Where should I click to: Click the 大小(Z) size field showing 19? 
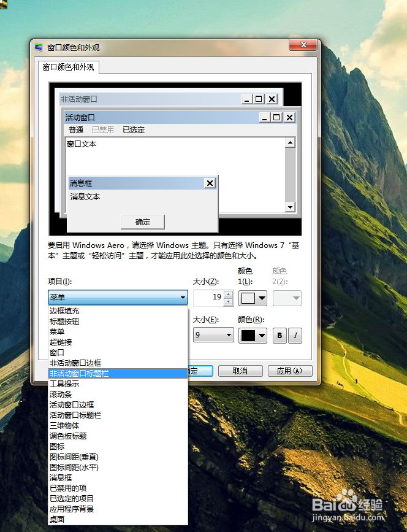(208, 298)
